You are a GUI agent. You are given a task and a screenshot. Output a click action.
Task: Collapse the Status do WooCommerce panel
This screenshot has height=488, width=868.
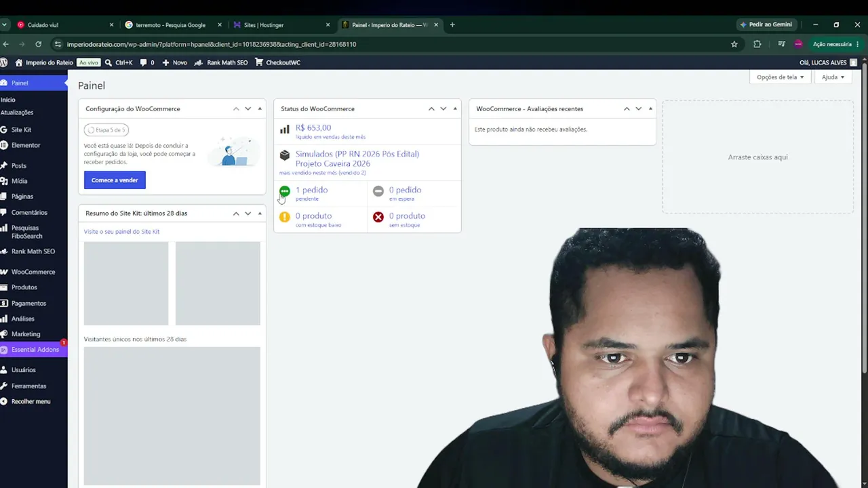(x=455, y=108)
